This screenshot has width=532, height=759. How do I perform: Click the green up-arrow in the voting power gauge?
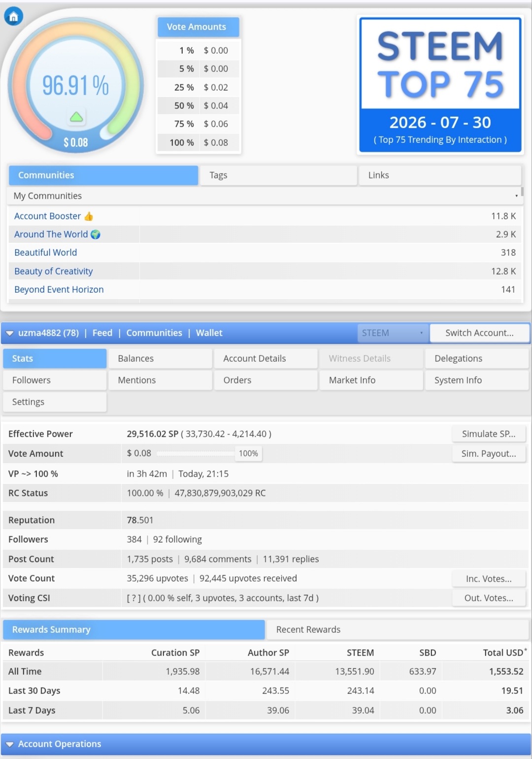pyautogui.click(x=76, y=117)
